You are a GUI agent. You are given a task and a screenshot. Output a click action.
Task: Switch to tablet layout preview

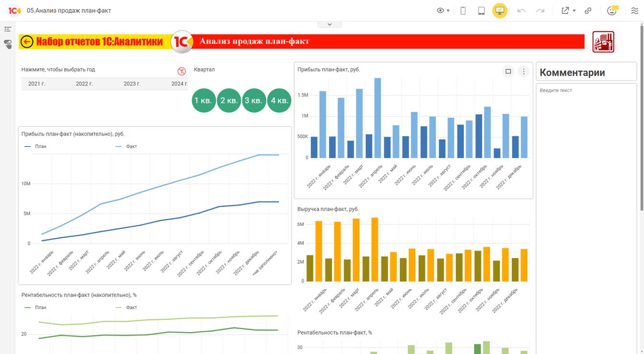(x=482, y=11)
